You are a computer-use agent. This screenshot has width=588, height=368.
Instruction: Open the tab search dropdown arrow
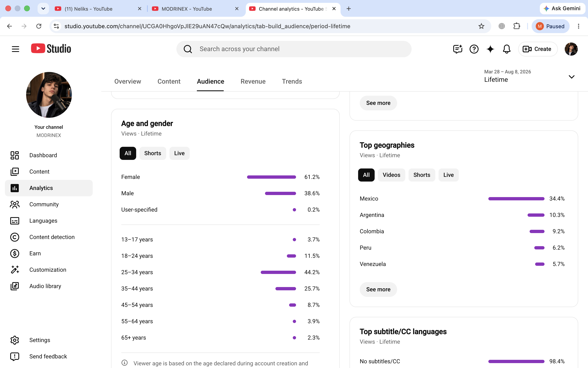[x=43, y=9]
